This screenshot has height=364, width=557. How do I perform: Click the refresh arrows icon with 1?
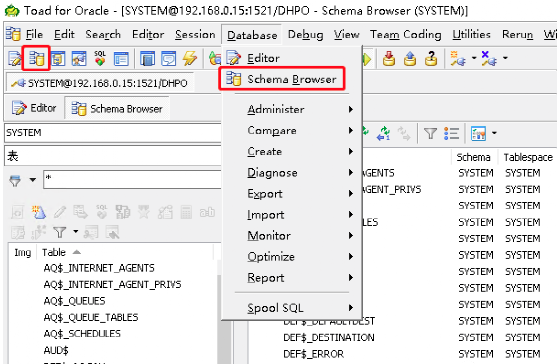384,134
